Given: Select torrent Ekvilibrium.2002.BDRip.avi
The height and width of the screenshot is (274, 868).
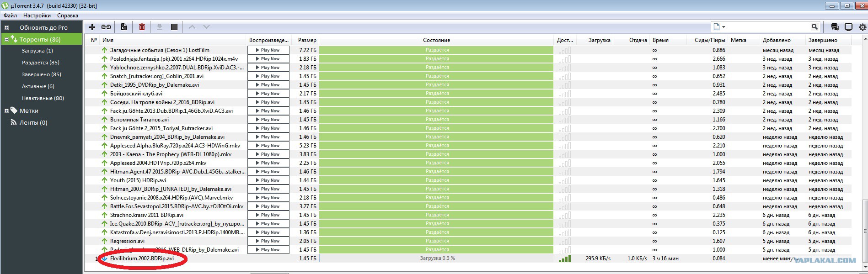Looking at the screenshot, I should click(x=142, y=258).
